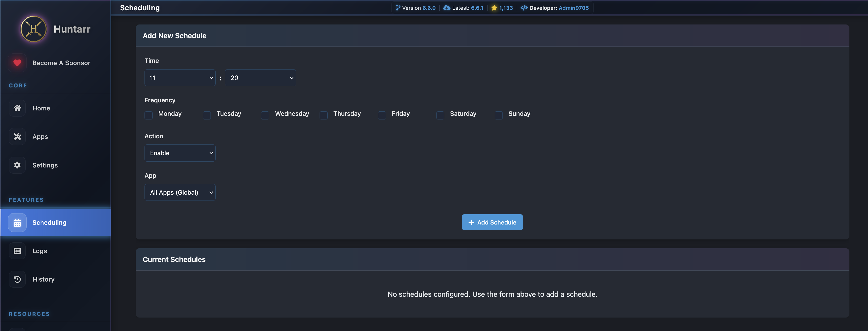
Task: Click the Wednesday label text
Action: point(292,114)
